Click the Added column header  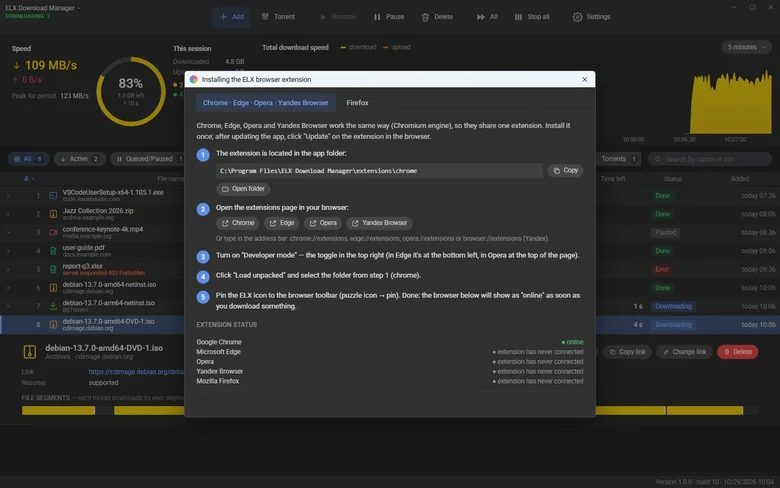pyautogui.click(x=740, y=179)
